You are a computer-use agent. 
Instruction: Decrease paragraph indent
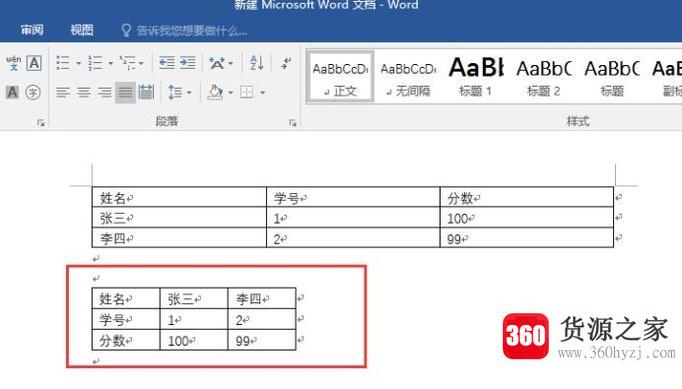[x=167, y=63]
